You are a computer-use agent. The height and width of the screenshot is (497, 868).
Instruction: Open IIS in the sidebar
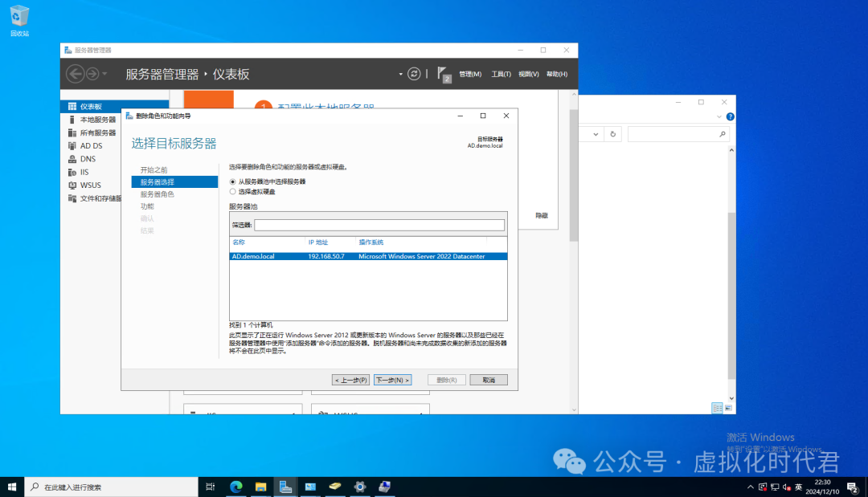[84, 172]
